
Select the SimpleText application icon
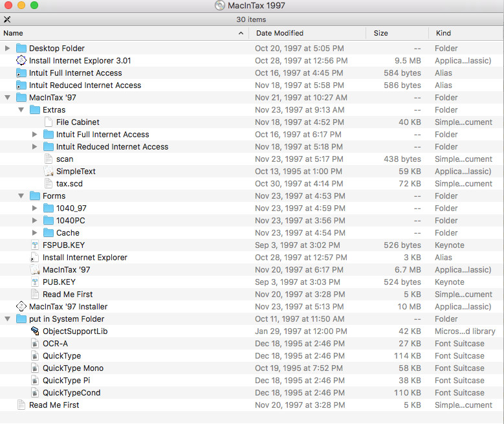[49, 172]
